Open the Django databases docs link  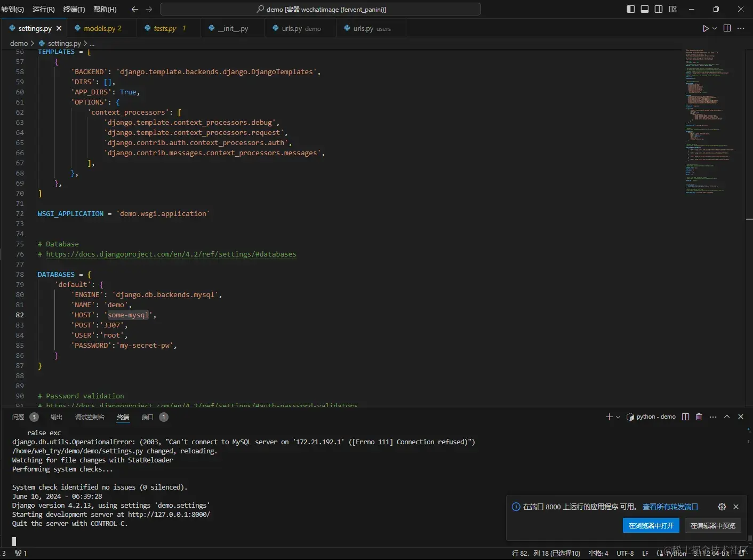(171, 254)
